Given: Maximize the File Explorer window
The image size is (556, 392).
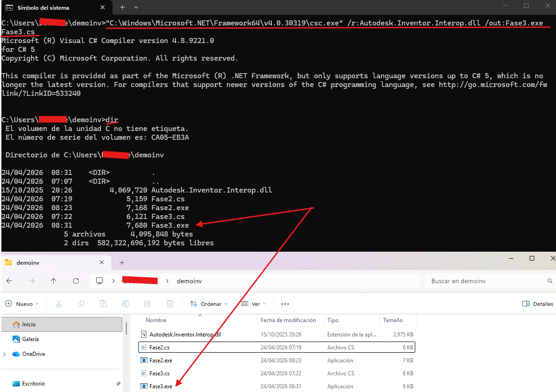Looking at the screenshot, I should pyautogui.click(x=532, y=258).
